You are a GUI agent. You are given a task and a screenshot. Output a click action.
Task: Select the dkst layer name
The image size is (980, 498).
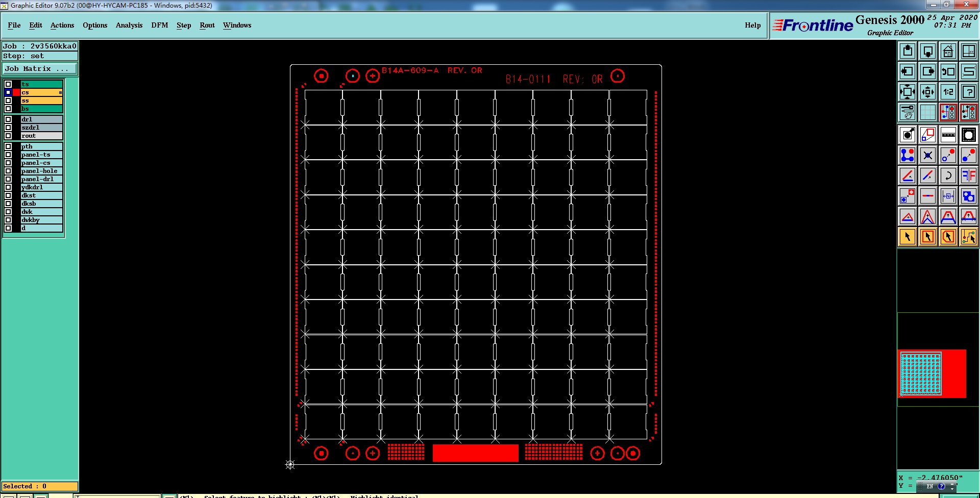point(42,195)
